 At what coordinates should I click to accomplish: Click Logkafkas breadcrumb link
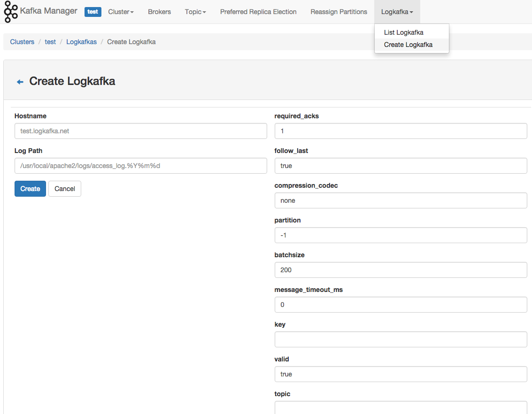(x=81, y=42)
